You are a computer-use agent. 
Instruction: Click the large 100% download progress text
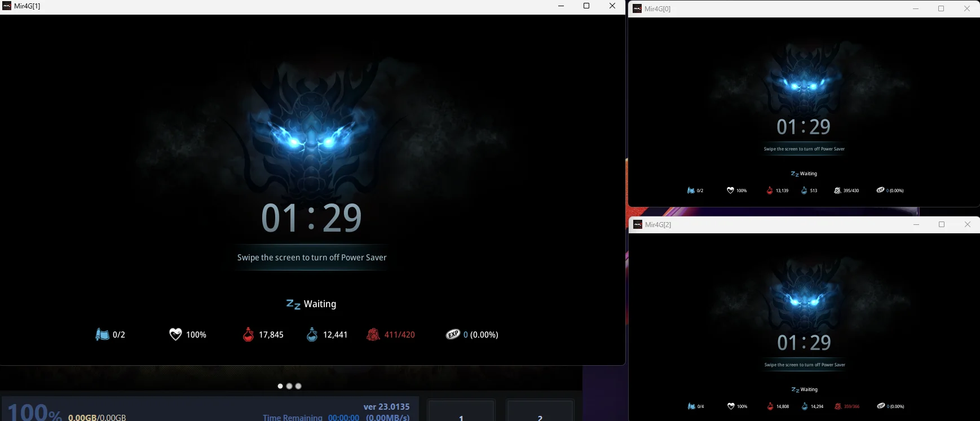pos(34,412)
